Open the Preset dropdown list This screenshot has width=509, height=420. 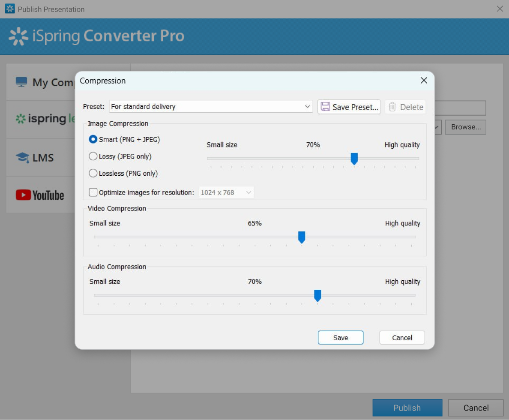(211, 107)
